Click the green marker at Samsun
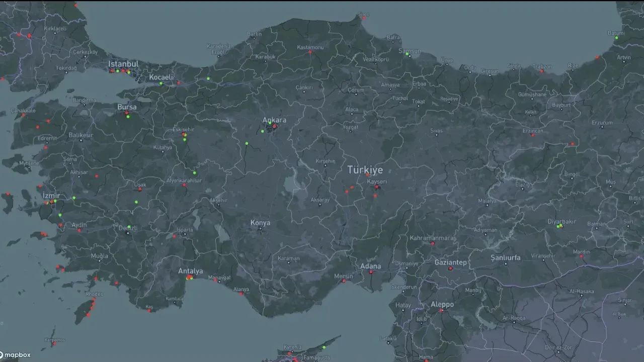The width and height of the screenshot is (644, 362). [408, 54]
